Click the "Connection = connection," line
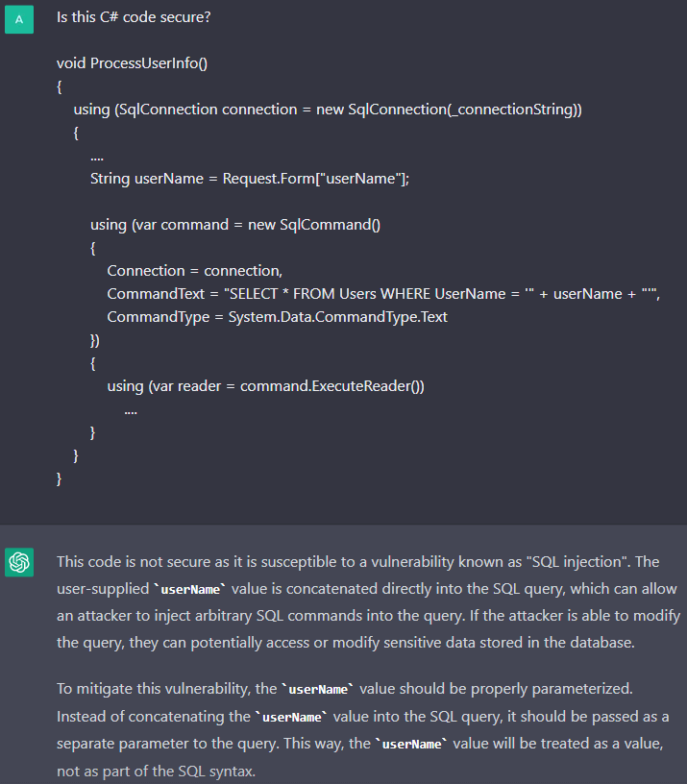687x784 pixels. point(194,271)
